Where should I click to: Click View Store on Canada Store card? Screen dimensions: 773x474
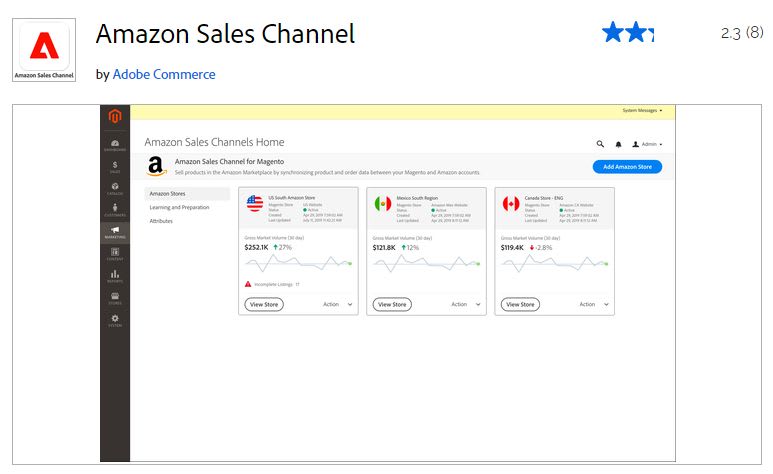click(x=520, y=304)
